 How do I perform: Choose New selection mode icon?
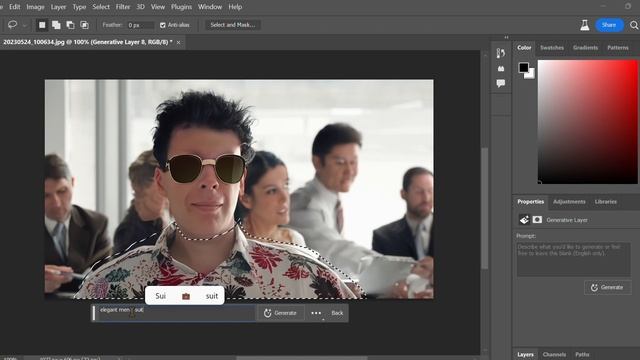[x=42, y=25]
